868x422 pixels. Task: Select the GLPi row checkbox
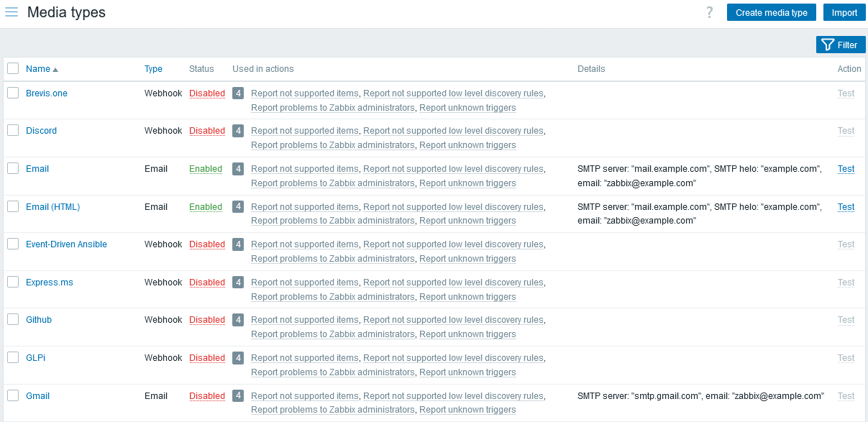tap(13, 357)
